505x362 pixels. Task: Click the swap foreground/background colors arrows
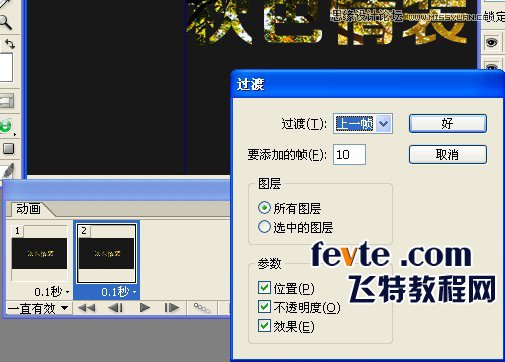click(x=10, y=44)
